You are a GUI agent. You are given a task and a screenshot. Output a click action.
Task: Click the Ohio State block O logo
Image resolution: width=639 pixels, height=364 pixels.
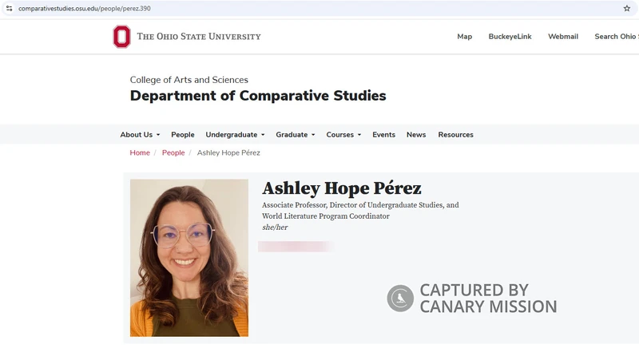[x=121, y=37]
